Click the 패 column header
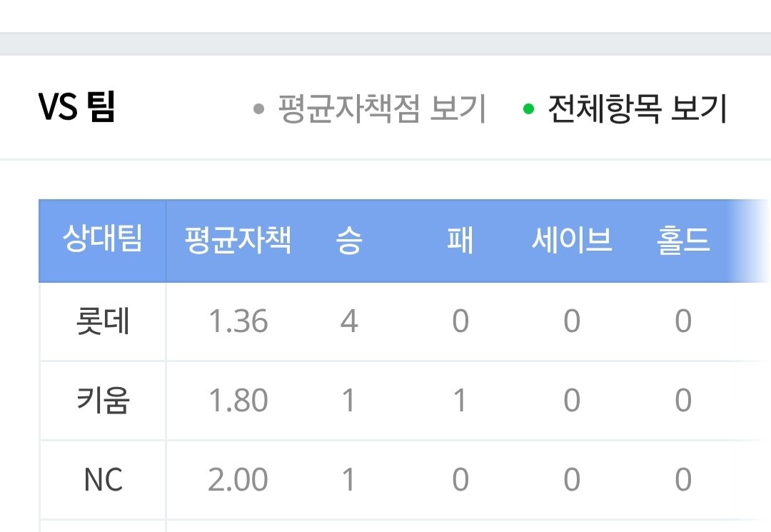This screenshot has width=771, height=532. coord(460,241)
